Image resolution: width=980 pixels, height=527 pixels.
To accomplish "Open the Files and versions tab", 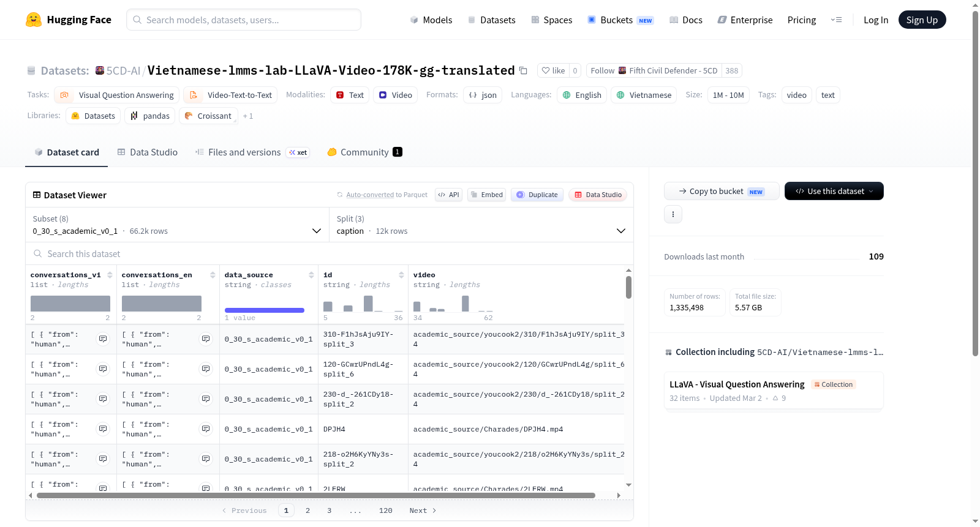I will click(252, 152).
